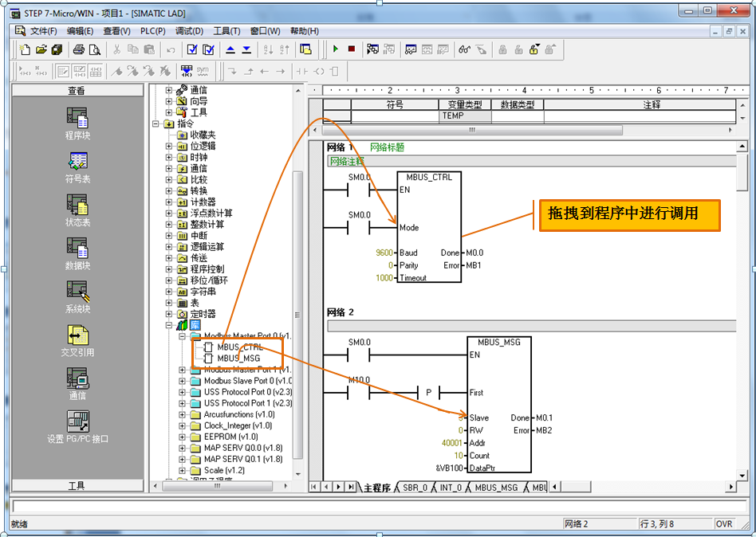Select the Clock_Integer (v1.0) library folder
The image size is (756, 537).
pos(238,425)
